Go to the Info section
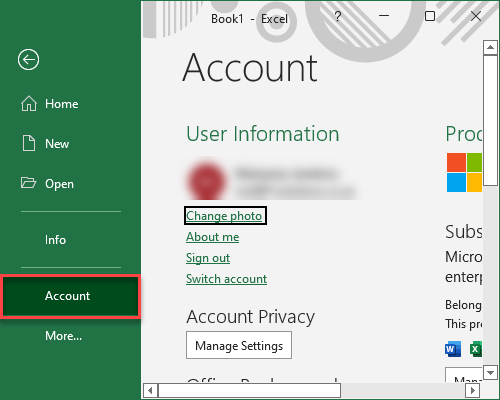 tap(55, 240)
